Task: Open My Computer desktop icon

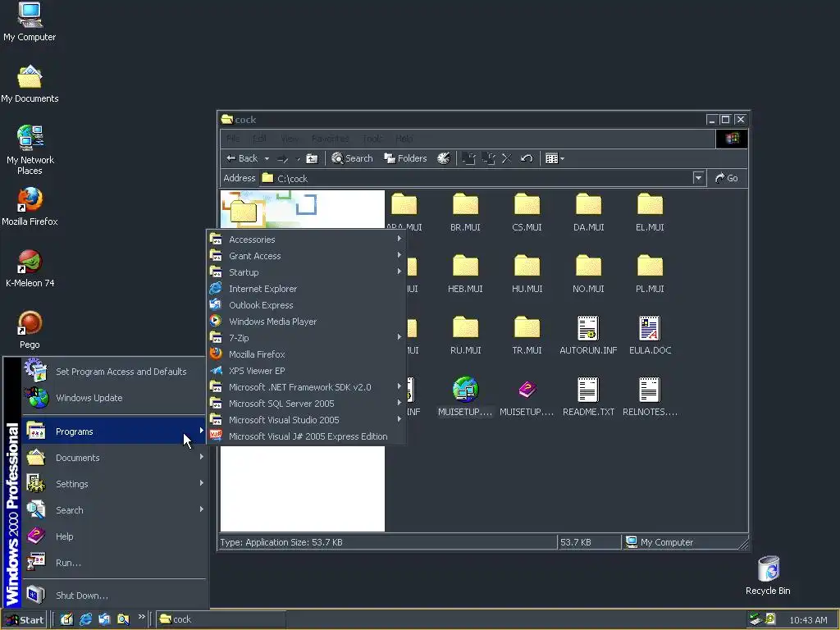Action: [30, 21]
